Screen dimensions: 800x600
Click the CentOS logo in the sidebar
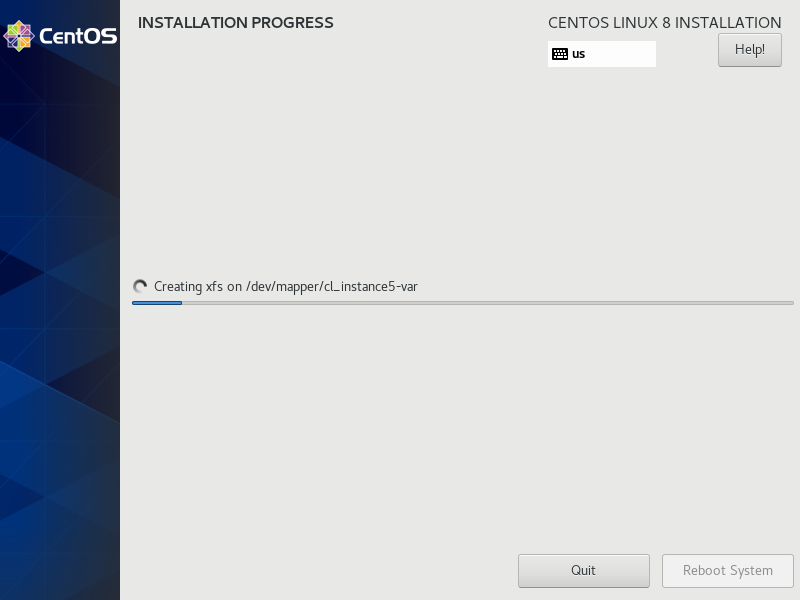pyautogui.click(x=60, y=36)
